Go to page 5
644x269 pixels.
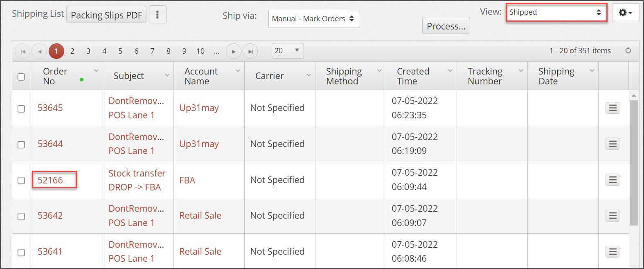120,51
